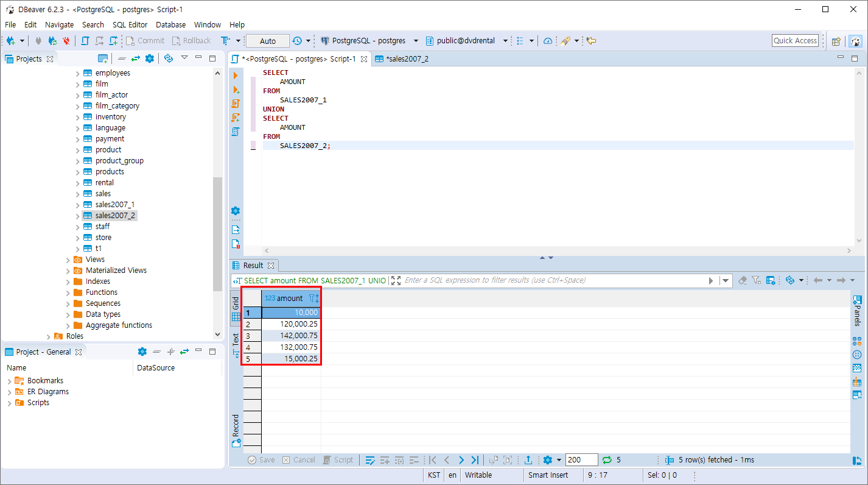
Task: Open result configuration gear dropdown arrow
Action: tap(559, 460)
